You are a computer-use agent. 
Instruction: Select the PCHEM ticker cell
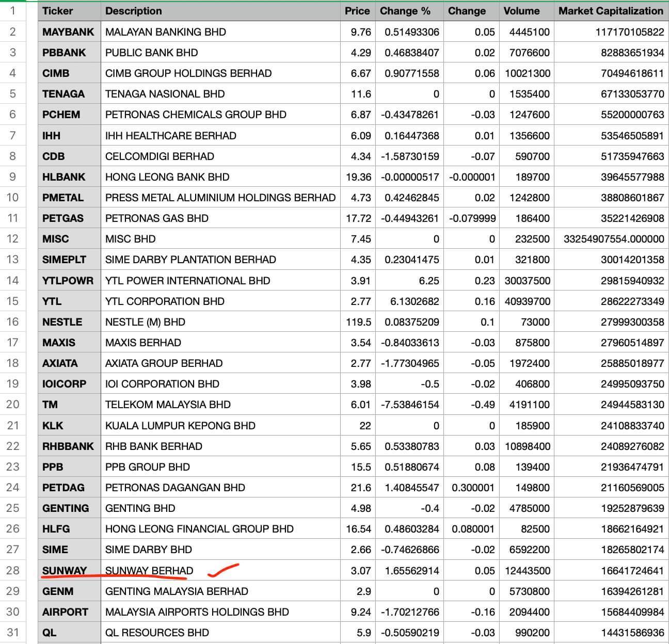tap(69, 115)
